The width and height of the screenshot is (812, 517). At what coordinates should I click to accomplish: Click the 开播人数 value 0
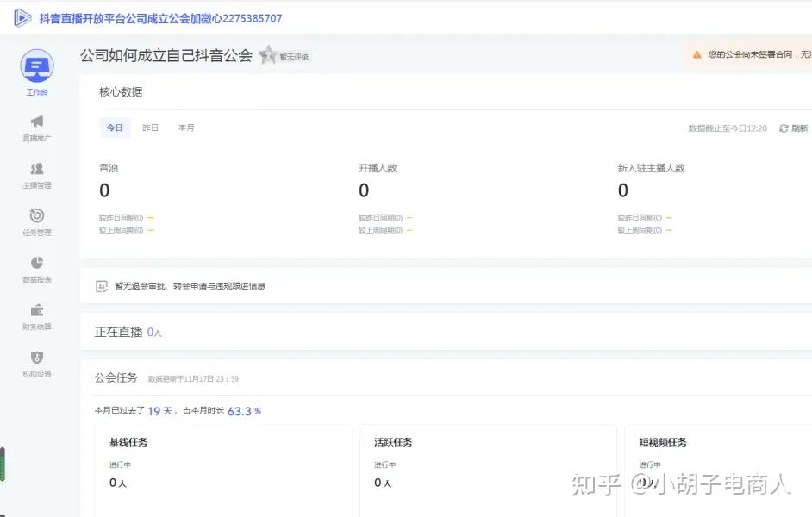364,190
